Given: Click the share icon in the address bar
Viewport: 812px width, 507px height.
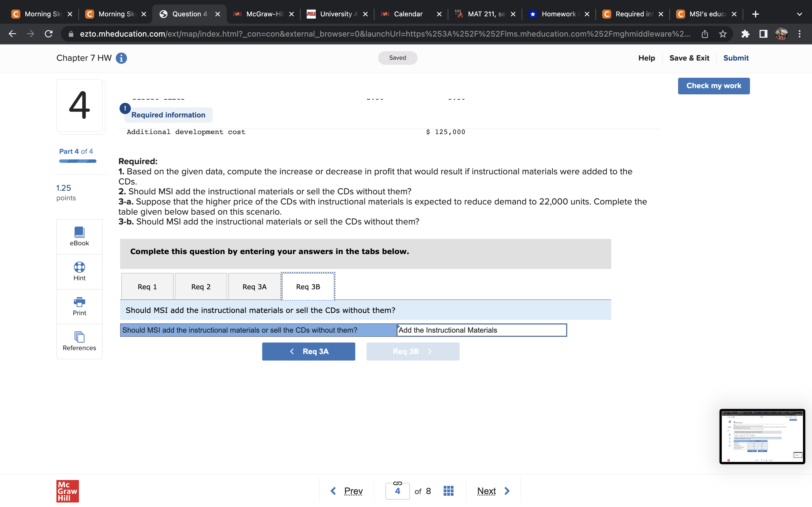Looking at the screenshot, I should click(704, 34).
